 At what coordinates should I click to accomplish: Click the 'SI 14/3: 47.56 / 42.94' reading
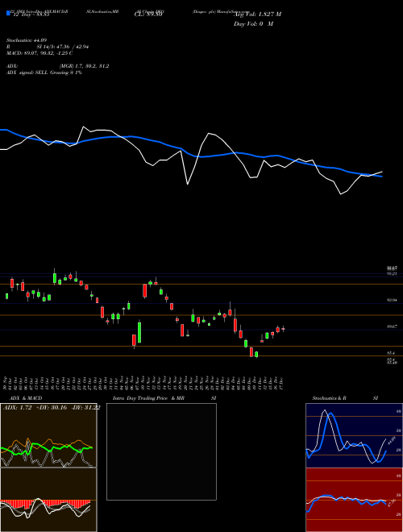coord(63,47)
